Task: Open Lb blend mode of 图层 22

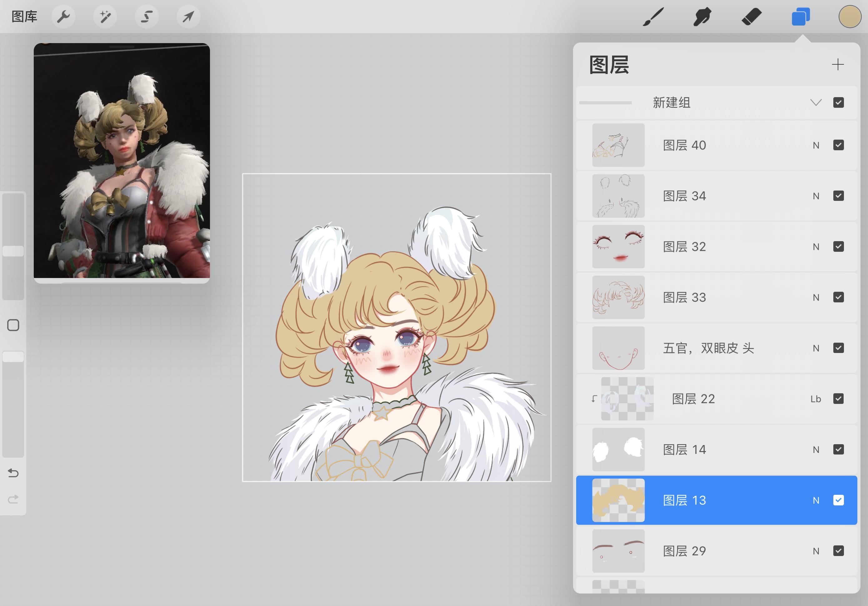Action: pos(816,399)
